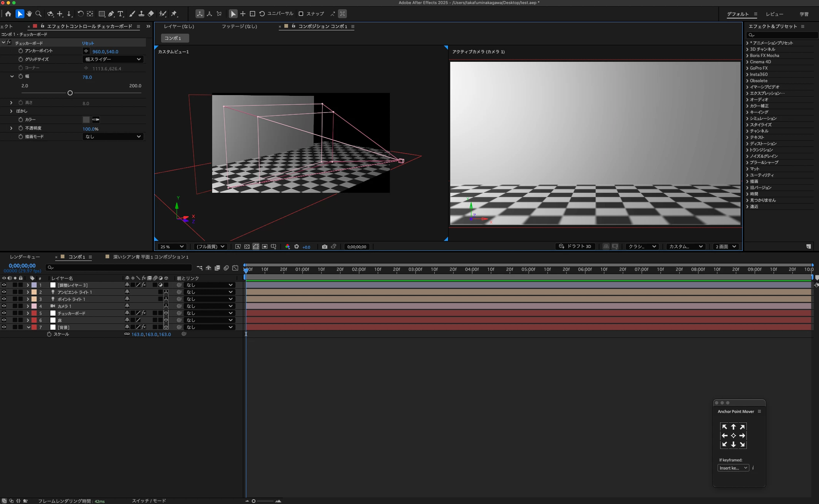Select the Zoom magnifier tool

pos(38,14)
